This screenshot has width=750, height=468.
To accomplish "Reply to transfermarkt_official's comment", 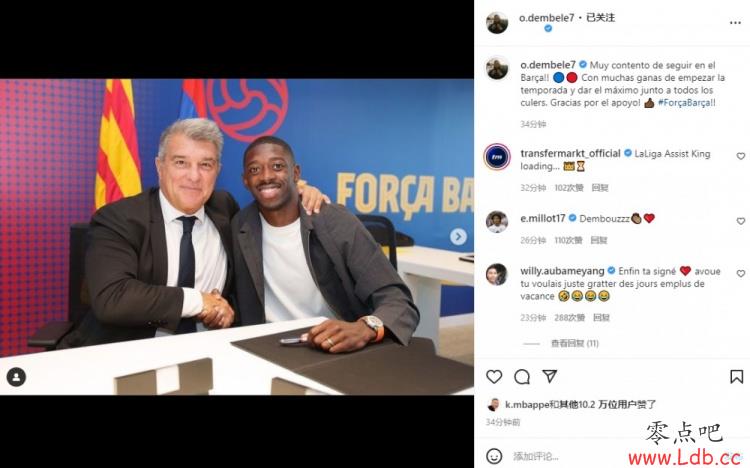I will (600, 188).
